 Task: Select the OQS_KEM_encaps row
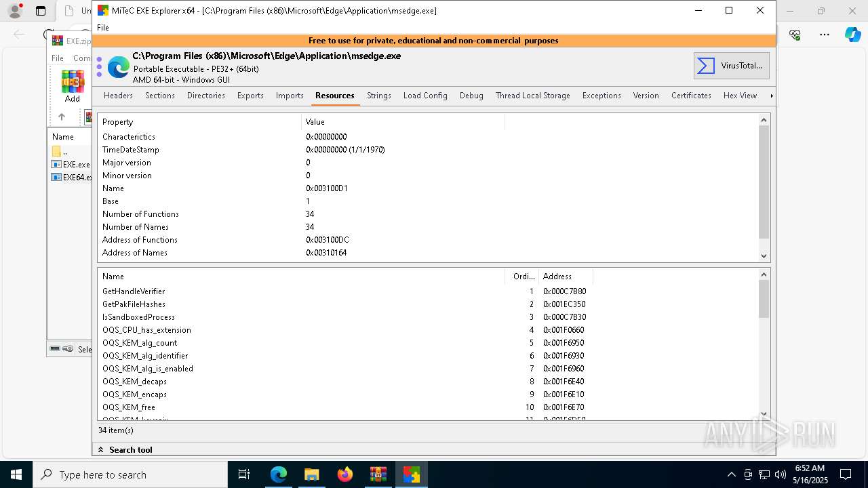[427, 394]
